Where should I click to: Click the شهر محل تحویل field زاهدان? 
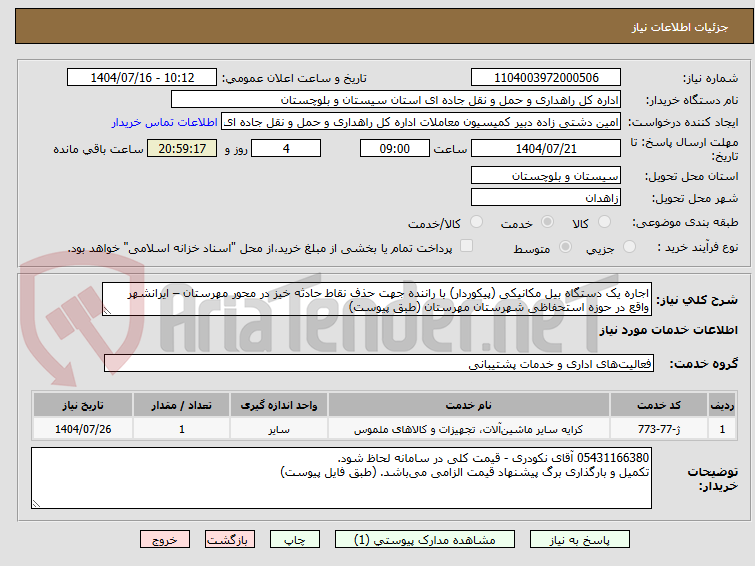546,197
